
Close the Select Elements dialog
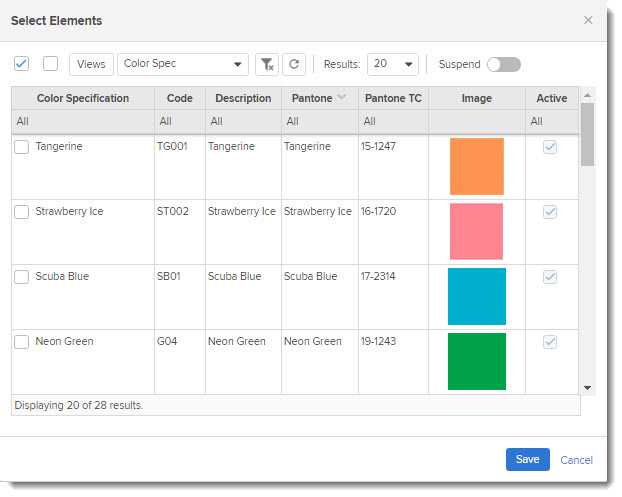[588, 20]
